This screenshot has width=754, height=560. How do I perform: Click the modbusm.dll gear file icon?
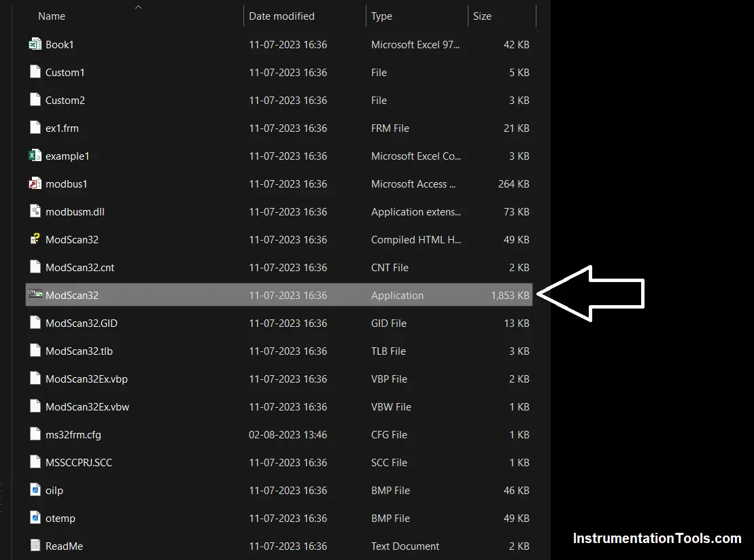pyautogui.click(x=35, y=211)
